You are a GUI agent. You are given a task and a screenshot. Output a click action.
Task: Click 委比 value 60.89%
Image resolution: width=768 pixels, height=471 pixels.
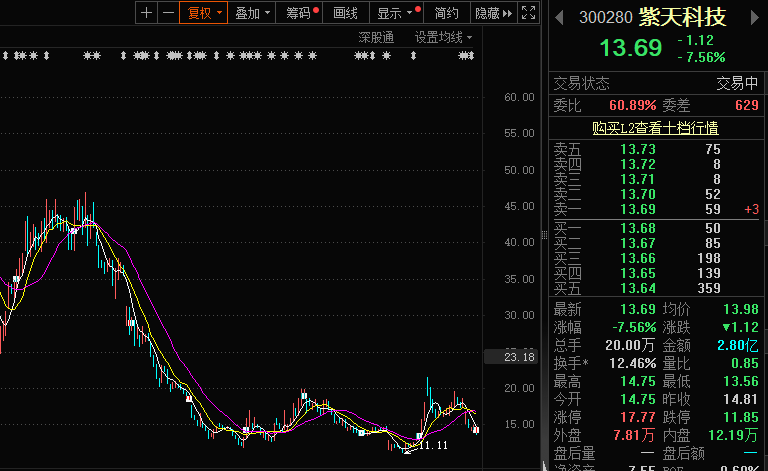632,105
